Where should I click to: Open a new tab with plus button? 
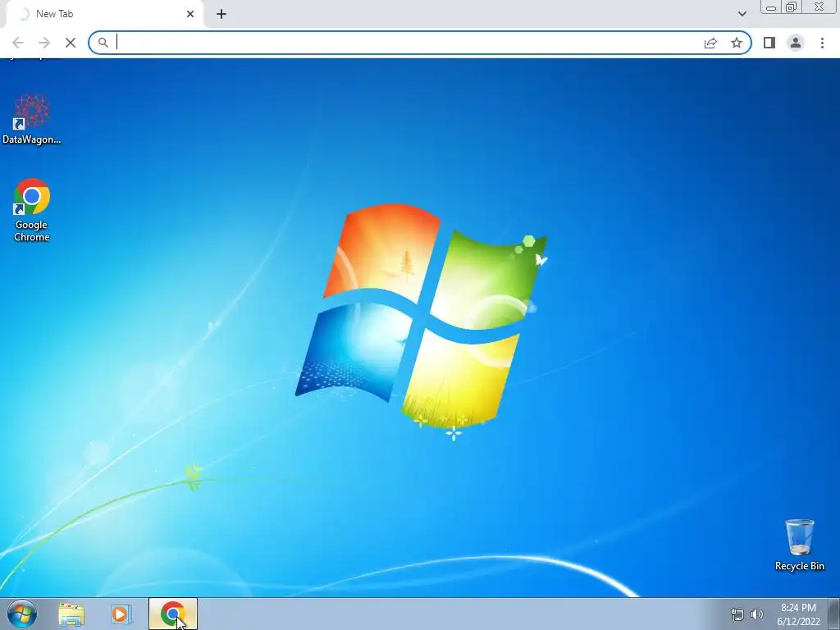[x=221, y=14]
